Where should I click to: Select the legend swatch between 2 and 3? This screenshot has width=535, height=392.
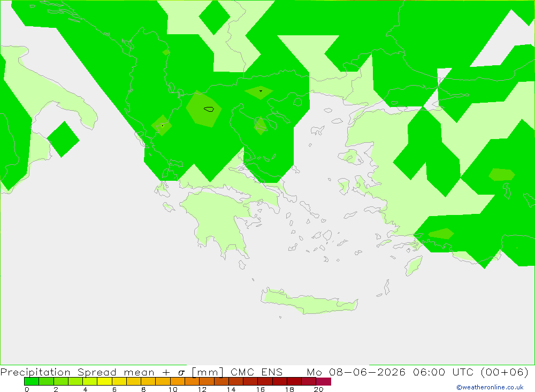tap(61, 381)
